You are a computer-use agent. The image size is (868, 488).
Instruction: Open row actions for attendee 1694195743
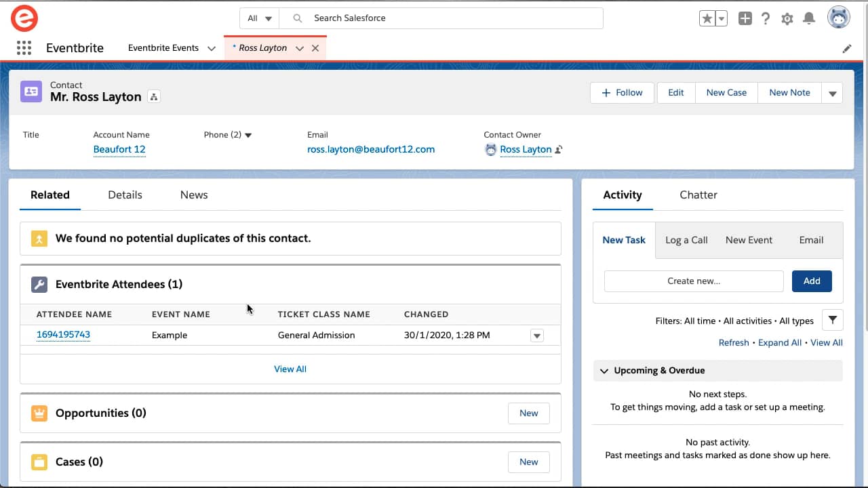(x=537, y=335)
